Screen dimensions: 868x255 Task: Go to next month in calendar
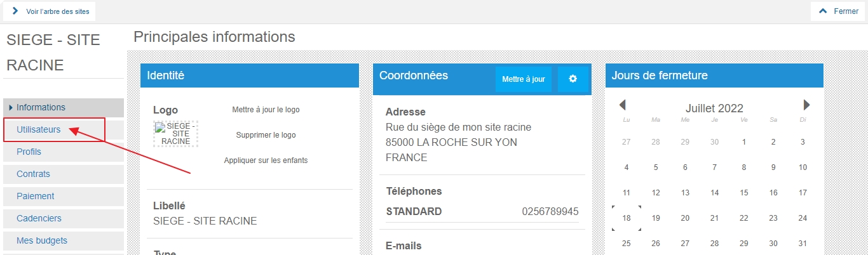[x=806, y=105]
